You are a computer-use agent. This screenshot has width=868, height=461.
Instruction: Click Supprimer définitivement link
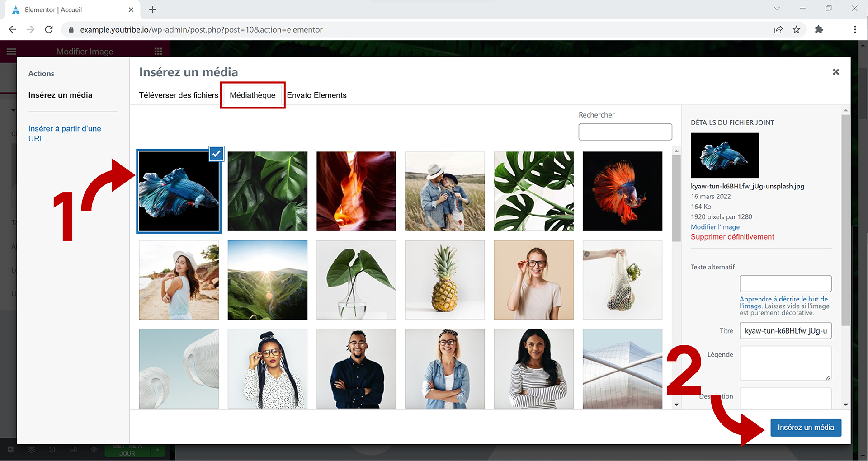click(732, 237)
